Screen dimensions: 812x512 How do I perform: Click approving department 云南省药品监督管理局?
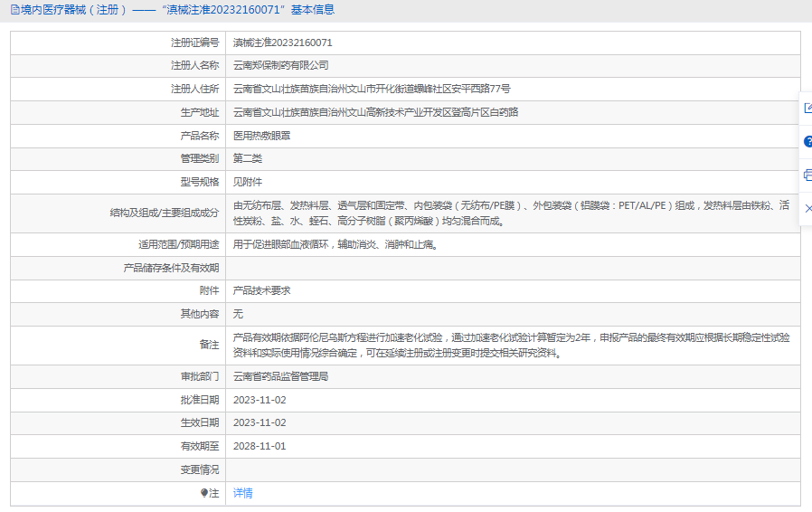280,376
